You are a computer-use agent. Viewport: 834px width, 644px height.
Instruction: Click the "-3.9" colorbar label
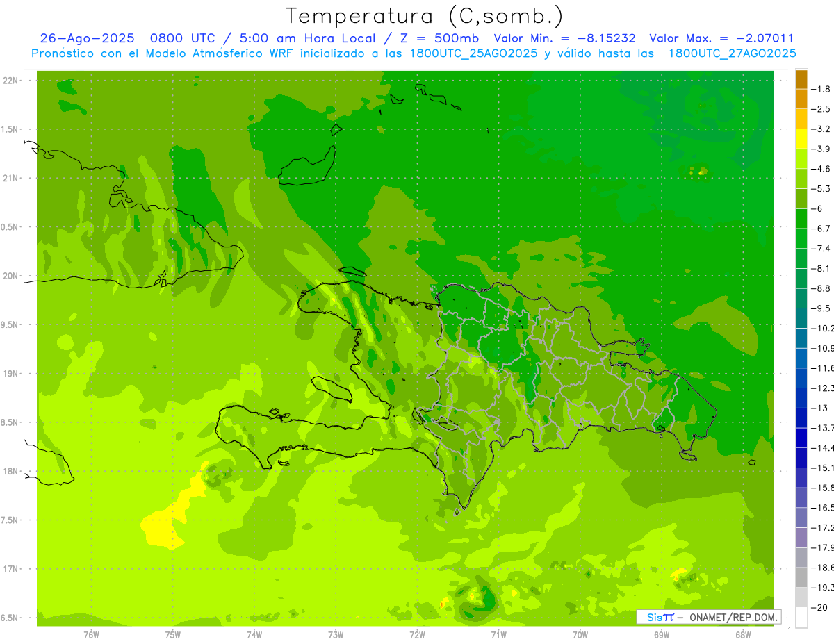tap(821, 149)
